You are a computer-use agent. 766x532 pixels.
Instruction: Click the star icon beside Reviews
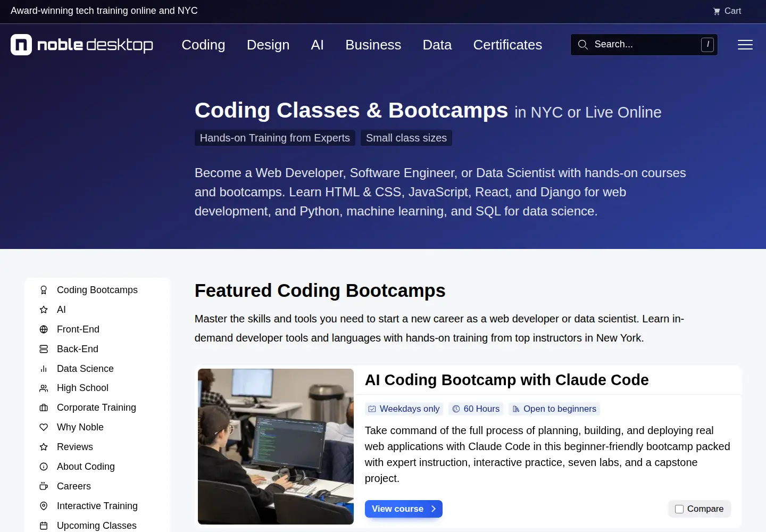pos(44,447)
